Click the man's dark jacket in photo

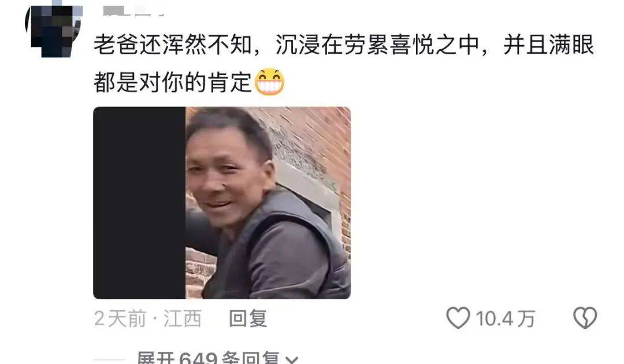(278, 255)
